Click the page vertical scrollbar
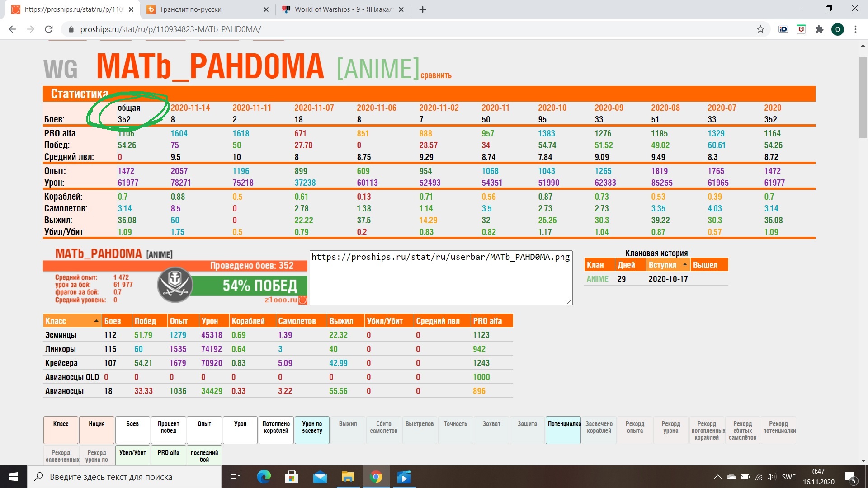The height and width of the screenshot is (488, 868). pyautogui.click(x=863, y=97)
